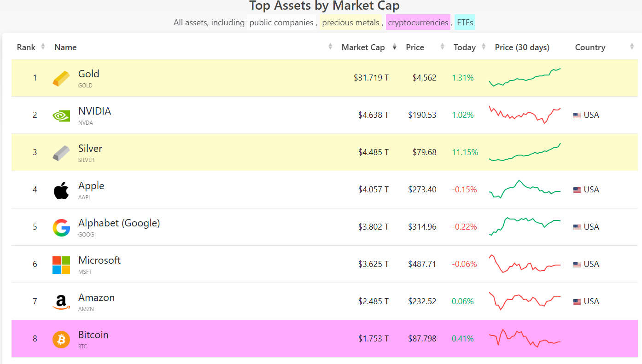
Task: Select the Apple logo
Action: pyautogui.click(x=61, y=190)
